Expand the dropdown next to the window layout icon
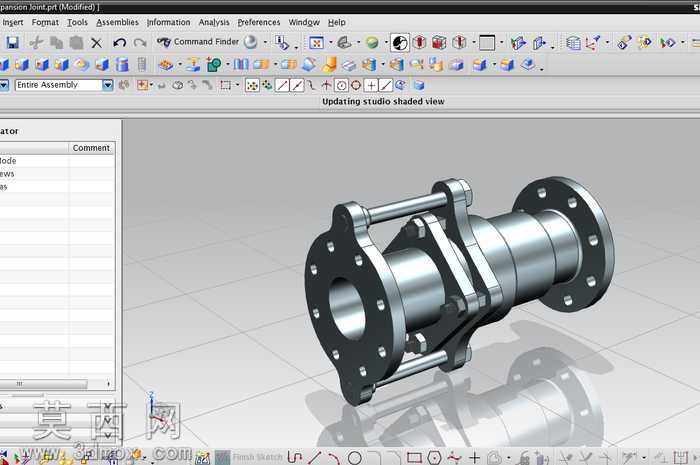This screenshot has height=465, width=700. 502,43
